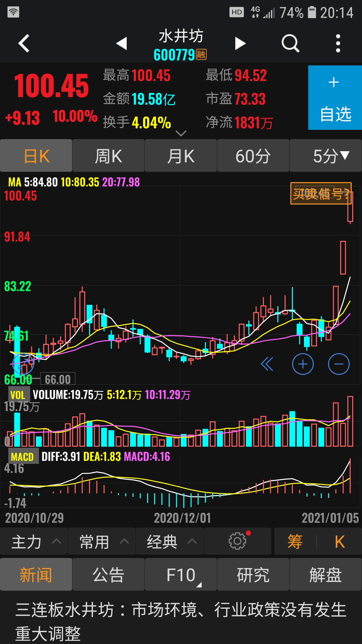
Task: Tap the back arrow icon
Action: click(x=24, y=43)
